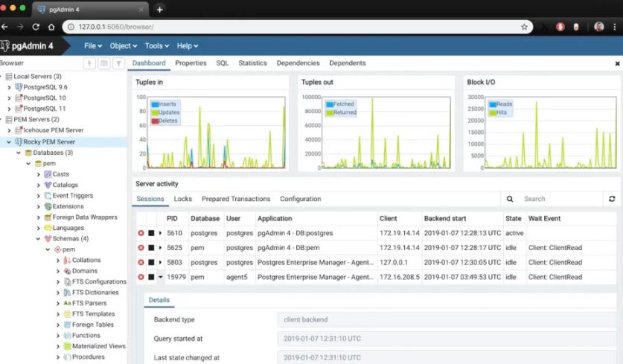Viewport: 623px width, 364px height.
Task: Click the View Data grid icon in Browser panel
Action: [104, 63]
